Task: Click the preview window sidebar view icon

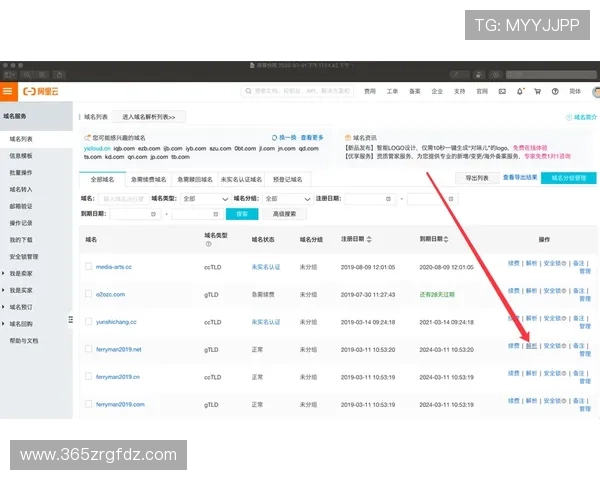Action: click(x=9, y=75)
